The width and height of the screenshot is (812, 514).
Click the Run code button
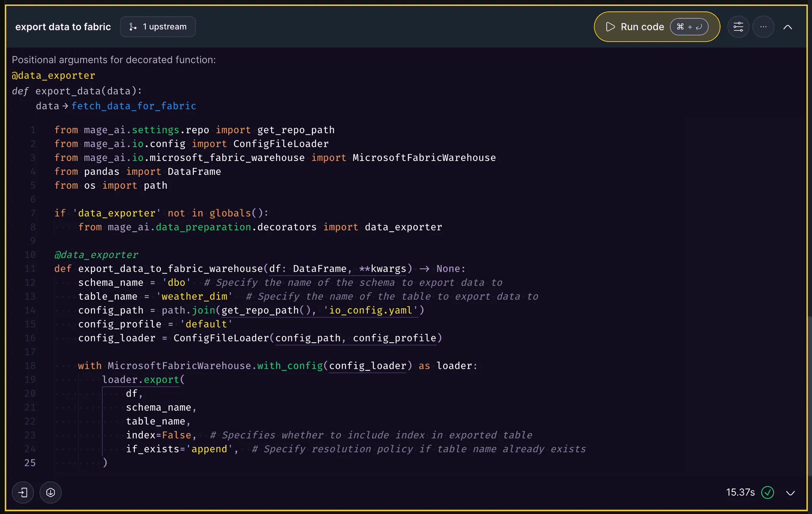[657, 27]
